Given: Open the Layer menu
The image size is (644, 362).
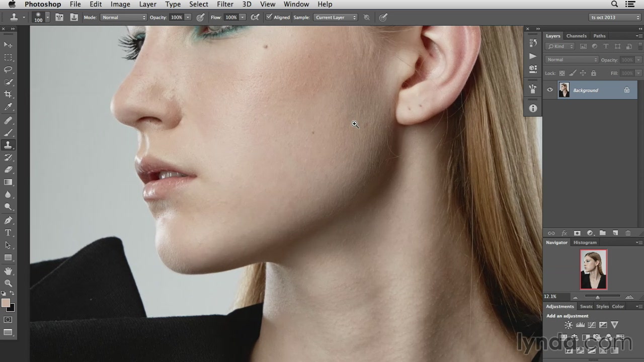Looking at the screenshot, I should 147,4.
